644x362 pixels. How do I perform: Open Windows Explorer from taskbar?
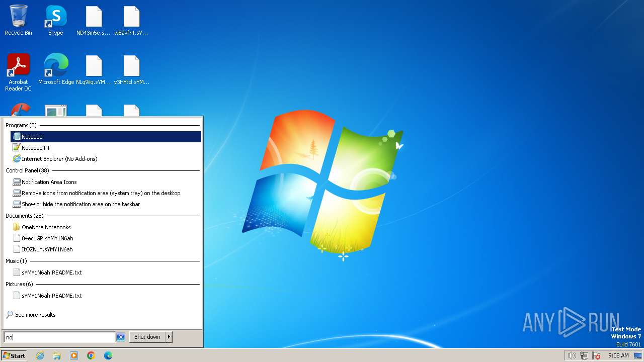57,355
